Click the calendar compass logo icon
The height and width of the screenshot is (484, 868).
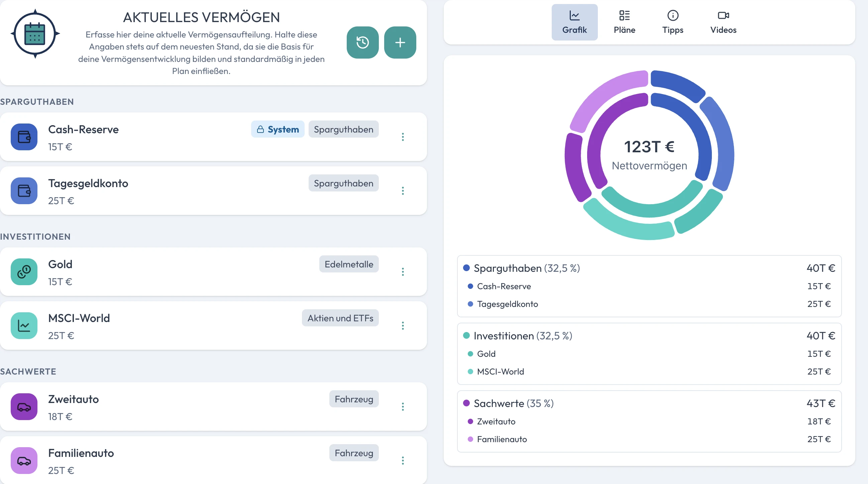[35, 34]
